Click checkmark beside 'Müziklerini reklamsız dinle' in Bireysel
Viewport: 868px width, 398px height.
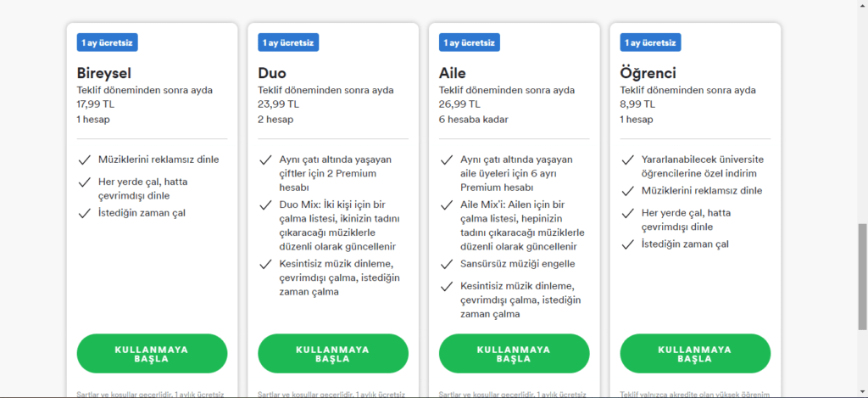click(x=84, y=160)
